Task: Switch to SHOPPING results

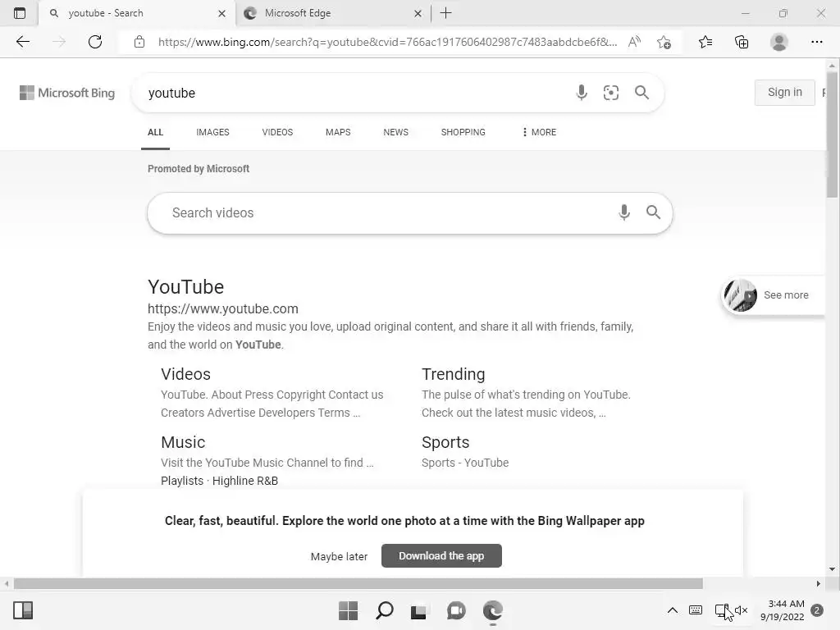Action: (463, 132)
